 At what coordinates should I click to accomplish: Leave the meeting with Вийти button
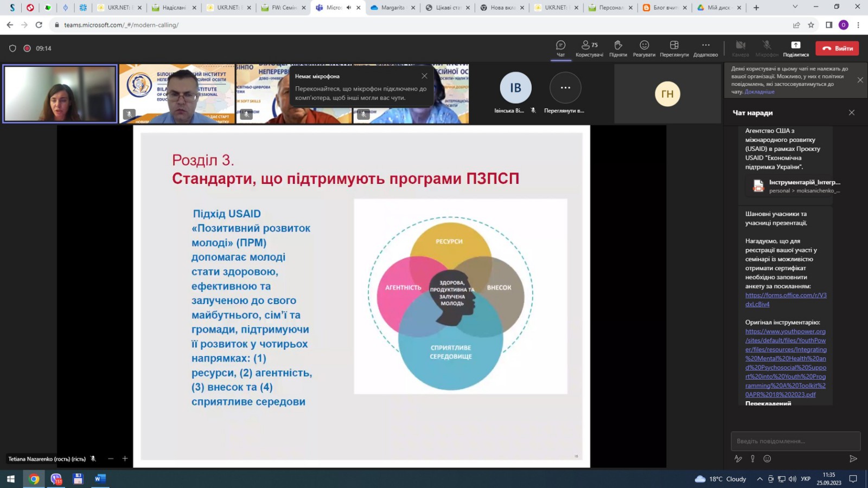pyautogui.click(x=837, y=48)
